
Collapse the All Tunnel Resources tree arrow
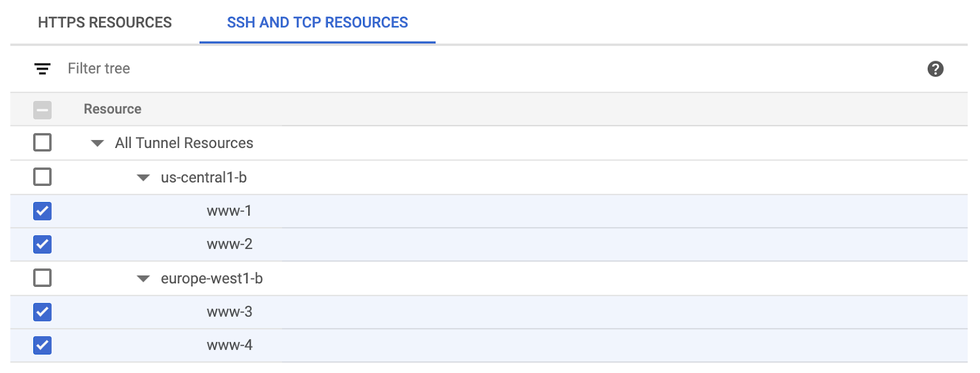(97, 143)
